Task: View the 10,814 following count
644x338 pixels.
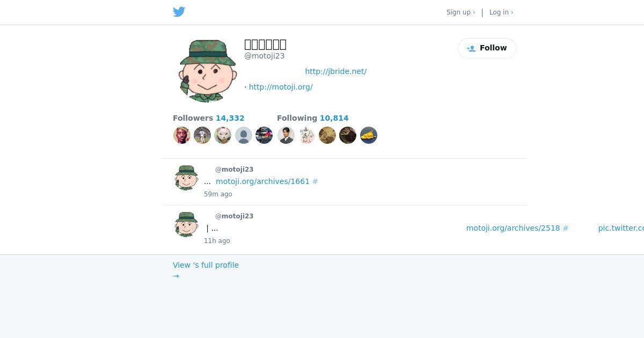Action: point(334,118)
